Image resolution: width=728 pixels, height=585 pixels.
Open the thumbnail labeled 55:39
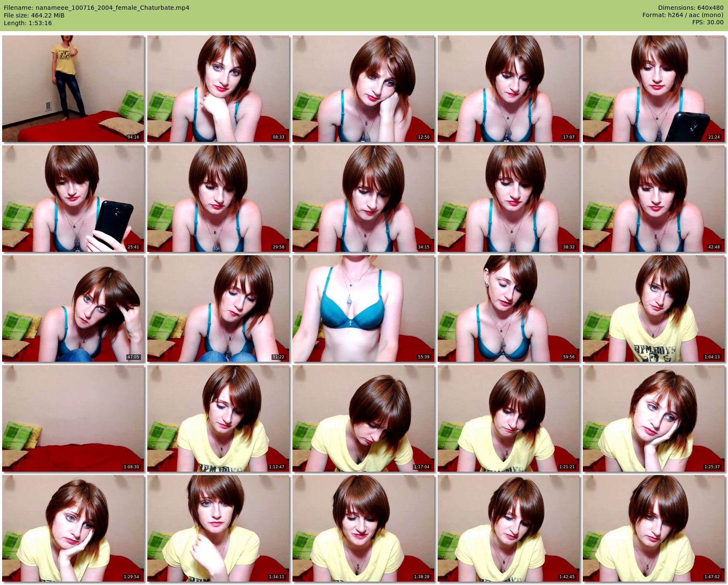coord(364,308)
